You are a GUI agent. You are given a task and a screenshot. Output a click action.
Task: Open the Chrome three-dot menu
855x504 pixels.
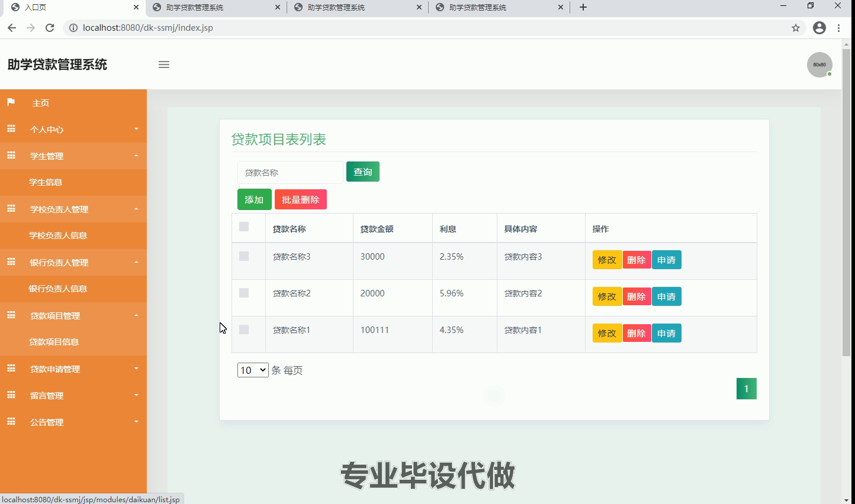[838, 28]
